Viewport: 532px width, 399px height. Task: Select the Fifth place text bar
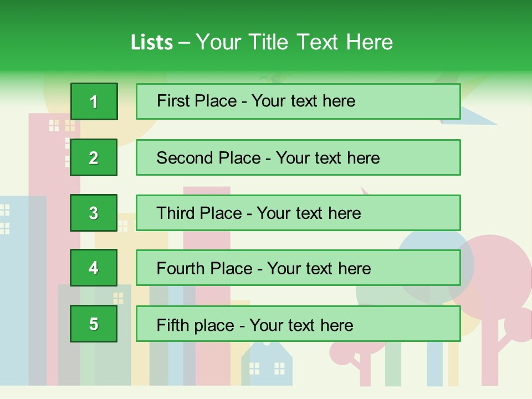298,324
